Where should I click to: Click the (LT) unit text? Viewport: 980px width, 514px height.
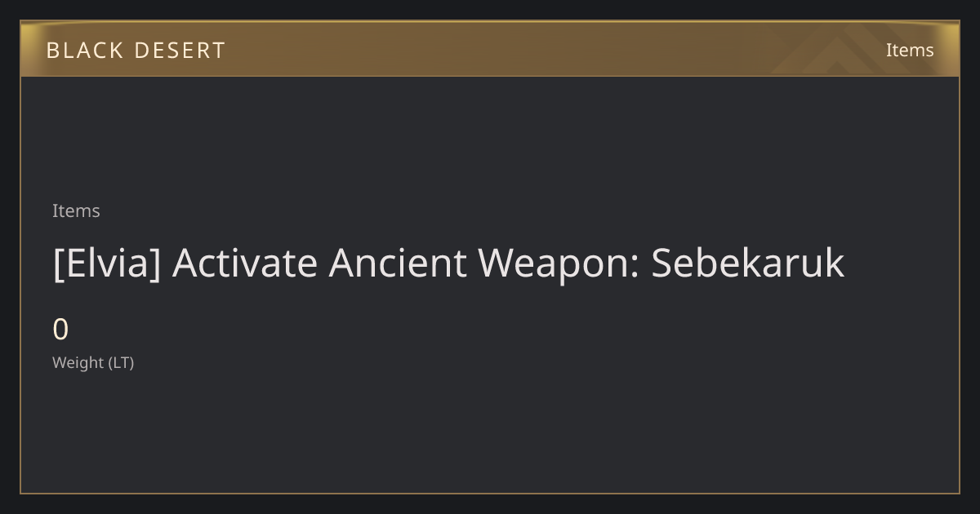point(121,362)
